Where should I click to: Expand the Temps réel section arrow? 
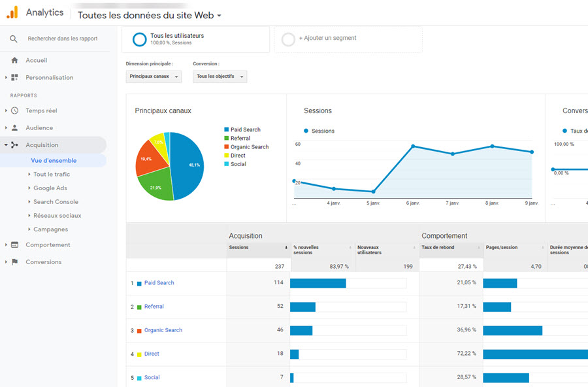point(6,110)
